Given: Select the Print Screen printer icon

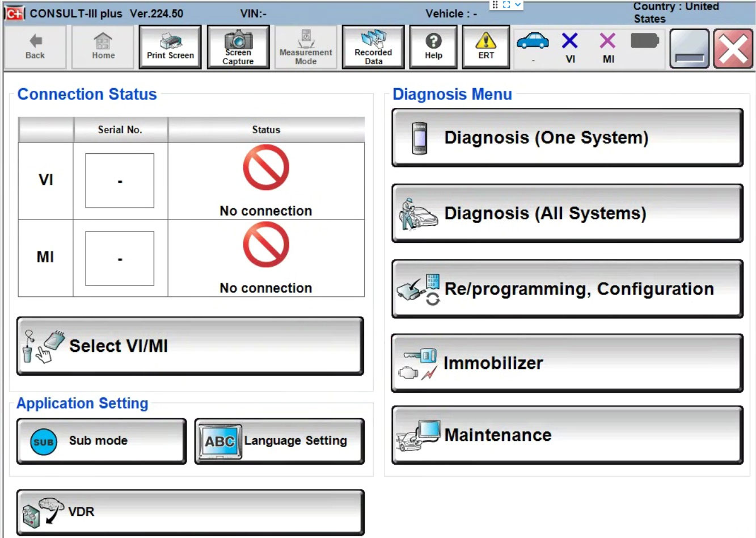Looking at the screenshot, I should click(170, 47).
